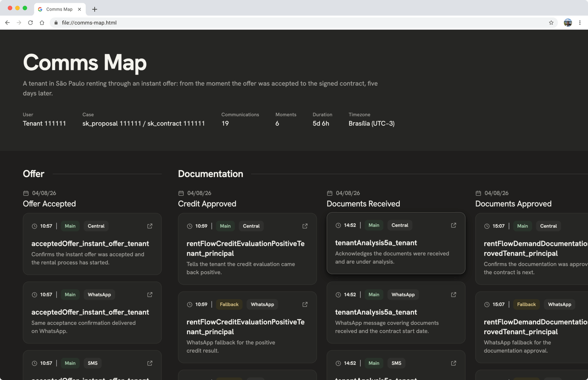Open external link on Offer Accepted 10:57 SMS card

coord(150,363)
